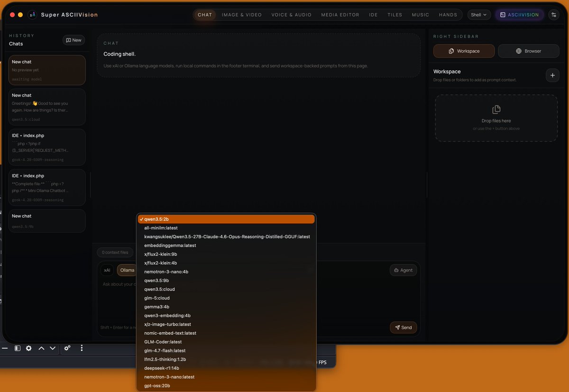The height and width of the screenshot is (392, 569).
Task: Choose x/flux2-klein:4b model
Action: click(x=226, y=263)
